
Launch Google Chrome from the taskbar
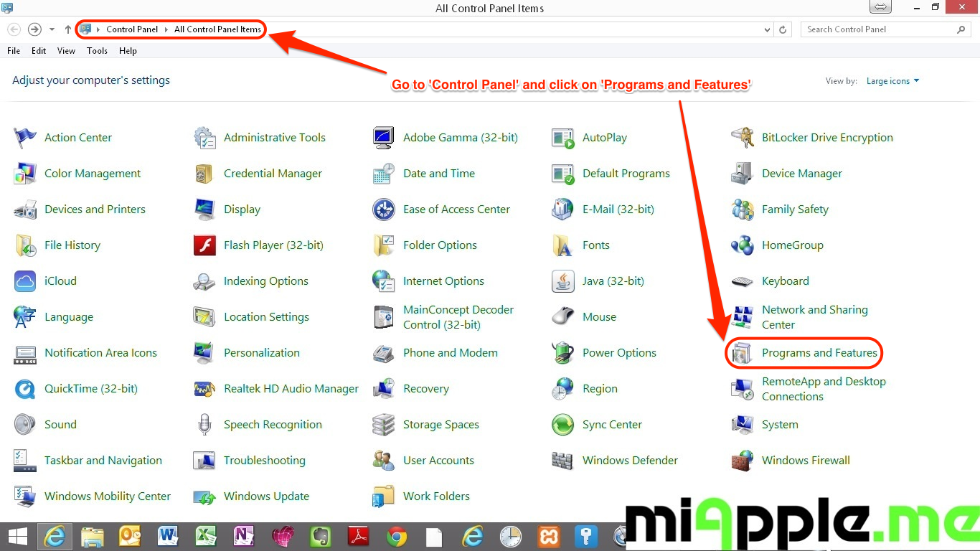[397, 537]
